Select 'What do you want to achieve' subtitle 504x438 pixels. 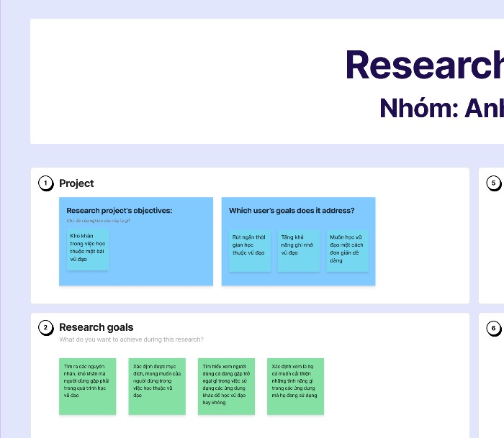(131, 339)
